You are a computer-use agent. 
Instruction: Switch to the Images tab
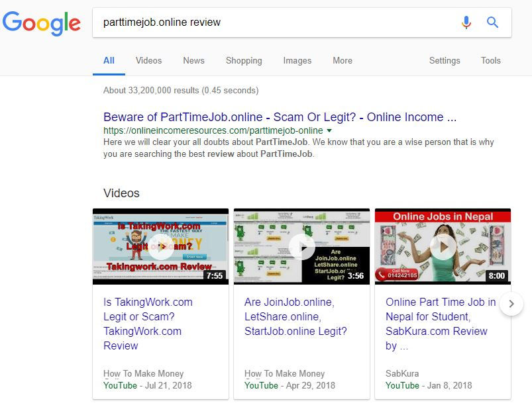point(297,61)
